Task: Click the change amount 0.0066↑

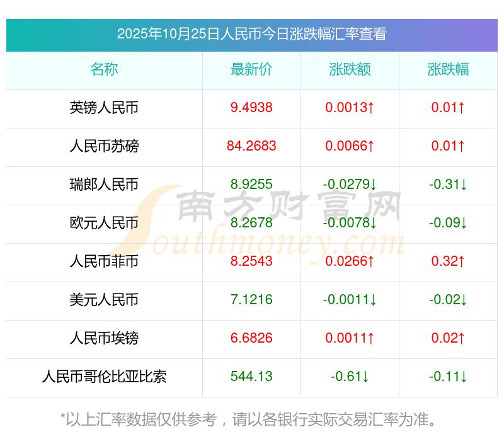Action: (x=350, y=146)
